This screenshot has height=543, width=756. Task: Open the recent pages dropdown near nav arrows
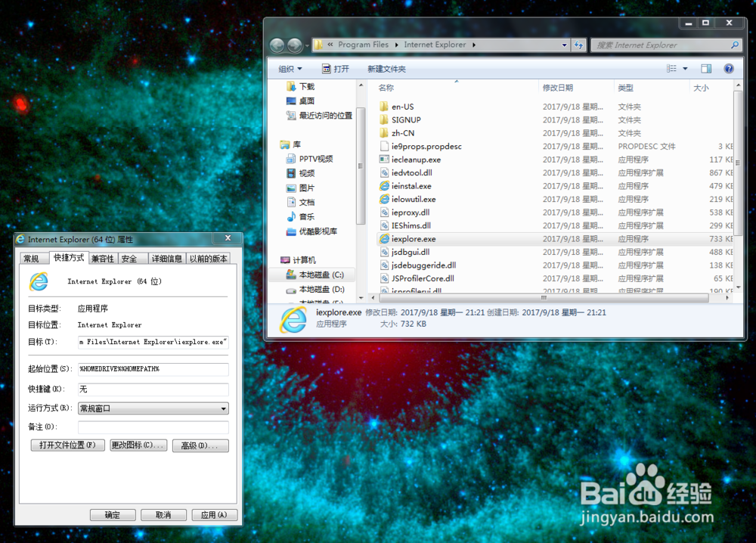pyautogui.click(x=307, y=46)
